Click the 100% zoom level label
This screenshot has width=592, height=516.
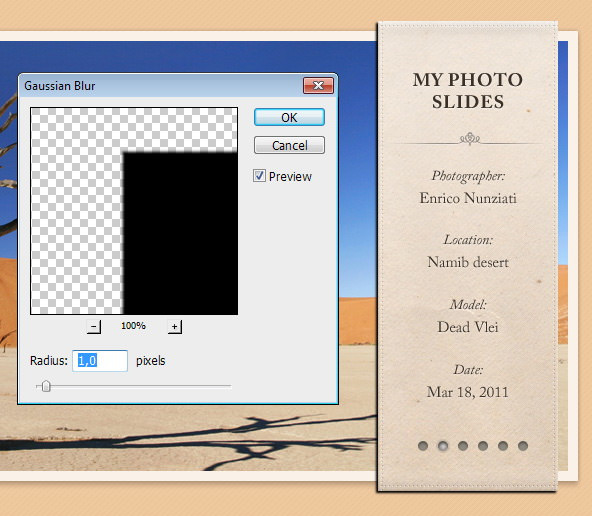133,325
